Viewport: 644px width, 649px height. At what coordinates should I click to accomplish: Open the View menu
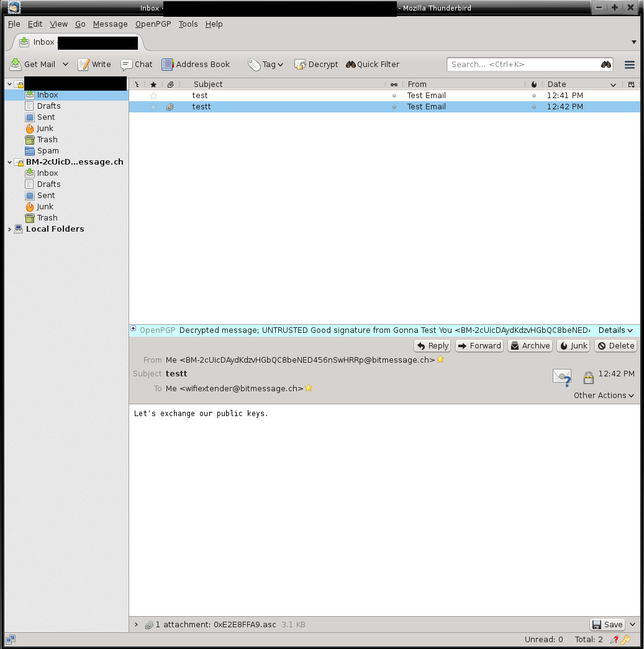pyautogui.click(x=59, y=24)
